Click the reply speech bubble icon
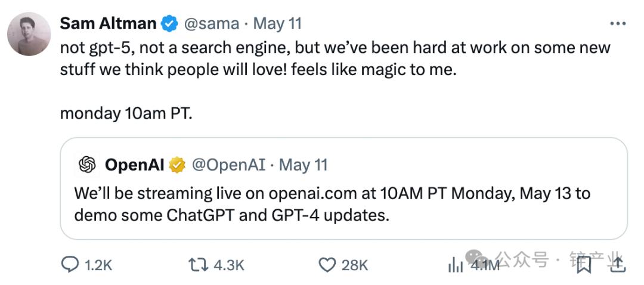Image resolution: width=644 pixels, height=285 pixels. (x=70, y=265)
